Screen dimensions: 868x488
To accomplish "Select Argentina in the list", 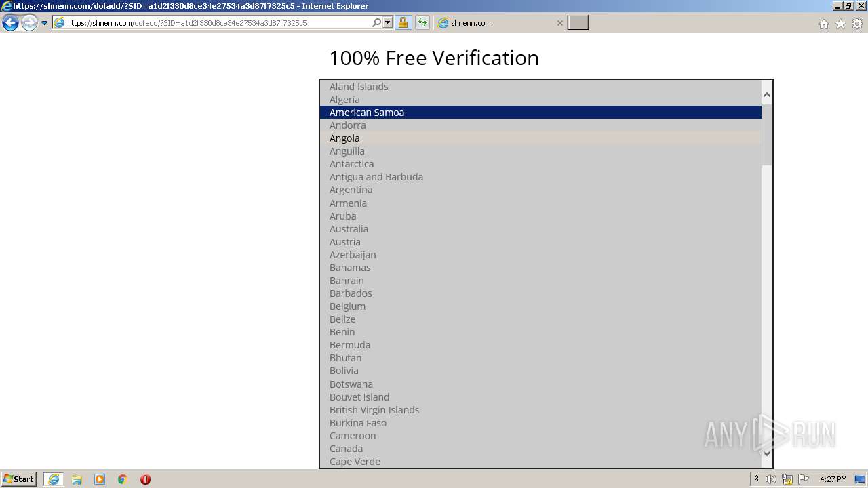I will (x=540, y=190).
